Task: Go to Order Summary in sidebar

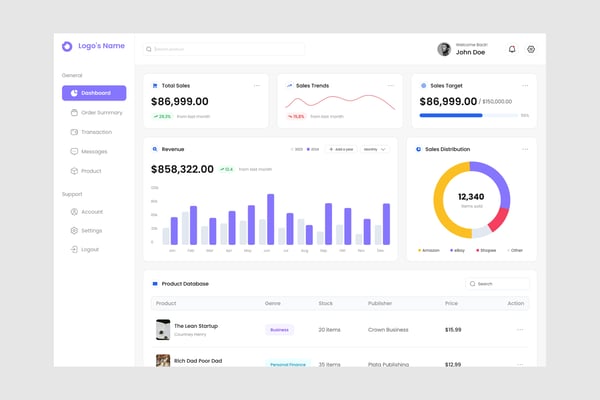Action: (x=96, y=113)
